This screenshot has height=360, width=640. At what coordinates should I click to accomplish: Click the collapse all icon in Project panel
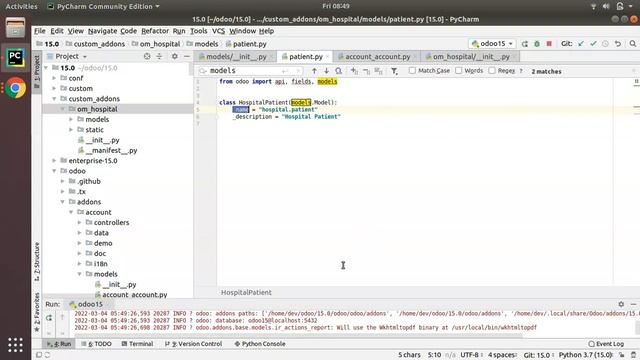159,56
